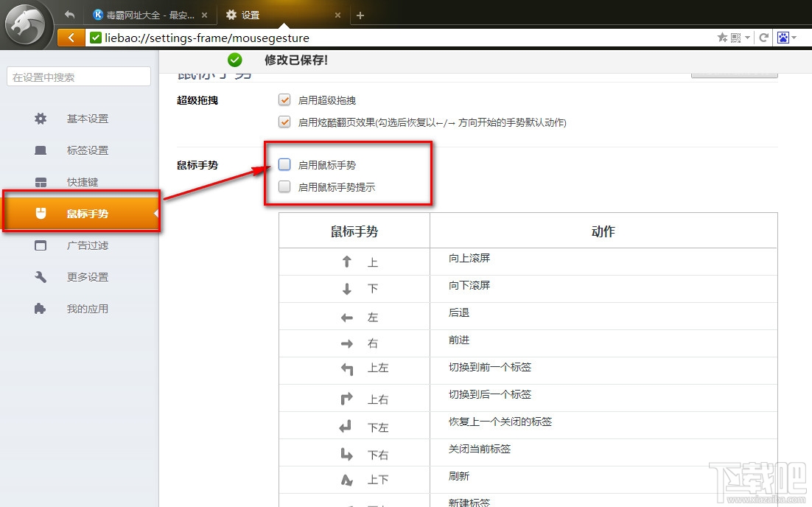Click the settings search input field
Viewport: 812px width, 507px height.
coord(78,76)
